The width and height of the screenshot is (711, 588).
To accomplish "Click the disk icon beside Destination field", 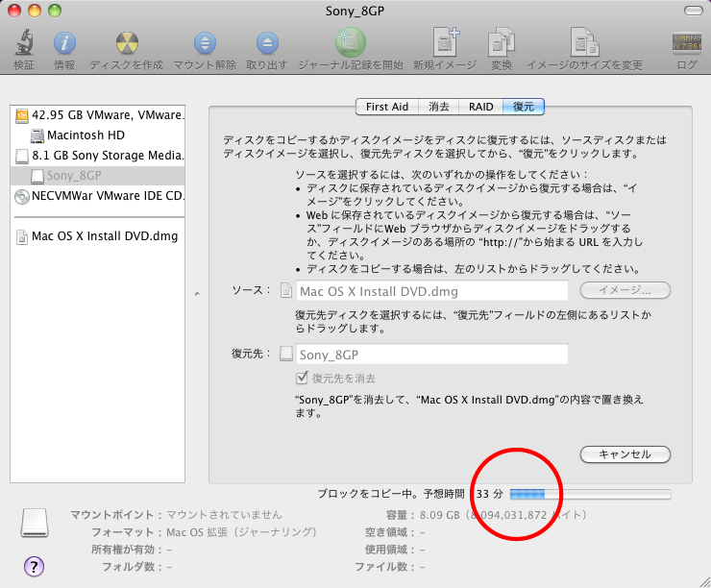I will (286, 354).
